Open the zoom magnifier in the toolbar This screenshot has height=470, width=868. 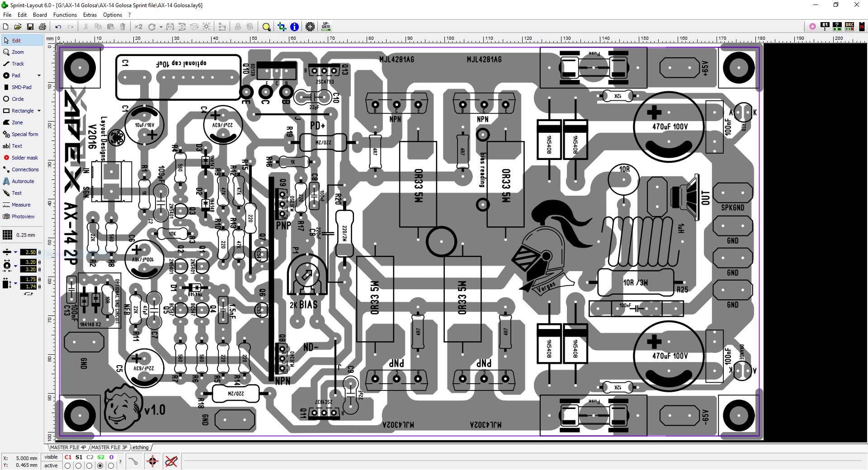click(266, 27)
